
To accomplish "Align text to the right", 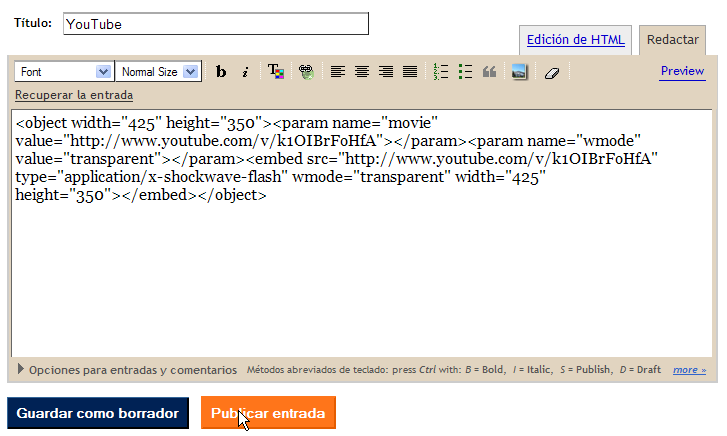I will coord(386,72).
